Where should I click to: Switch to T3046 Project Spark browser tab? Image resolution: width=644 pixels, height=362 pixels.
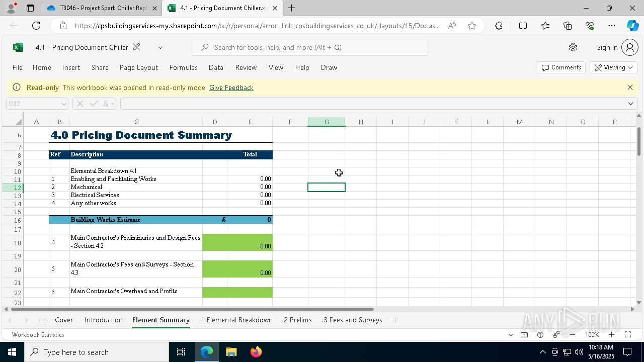point(103,8)
